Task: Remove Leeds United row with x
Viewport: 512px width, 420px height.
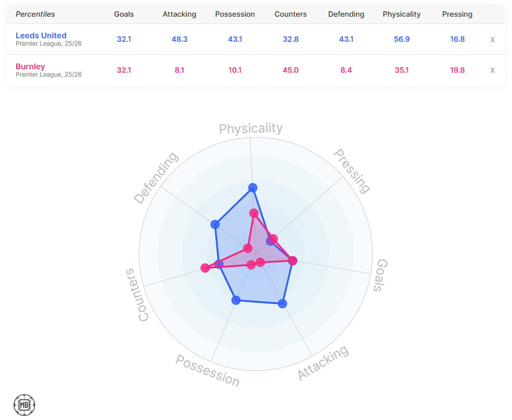Action: point(492,39)
